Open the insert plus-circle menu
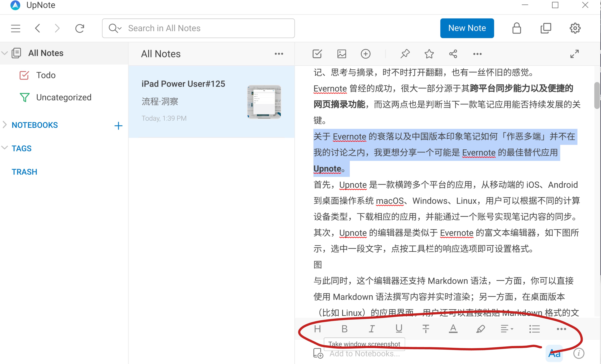Screen dimensions: 601x364 tap(365, 54)
